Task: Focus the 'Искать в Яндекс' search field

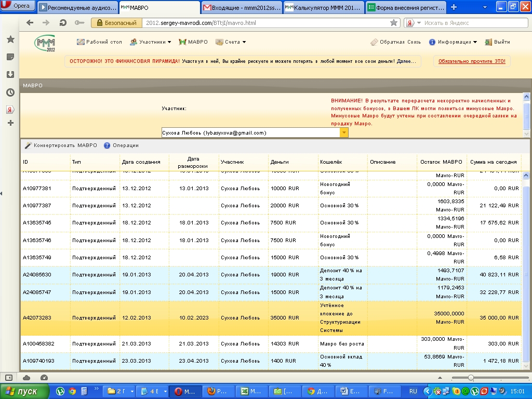Action: coord(474,23)
